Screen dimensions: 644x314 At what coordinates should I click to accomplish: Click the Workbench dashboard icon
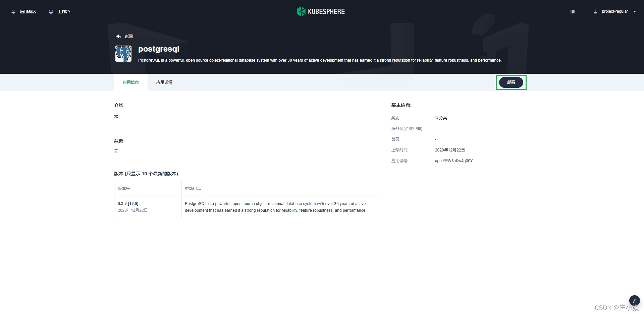pyautogui.click(x=51, y=12)
